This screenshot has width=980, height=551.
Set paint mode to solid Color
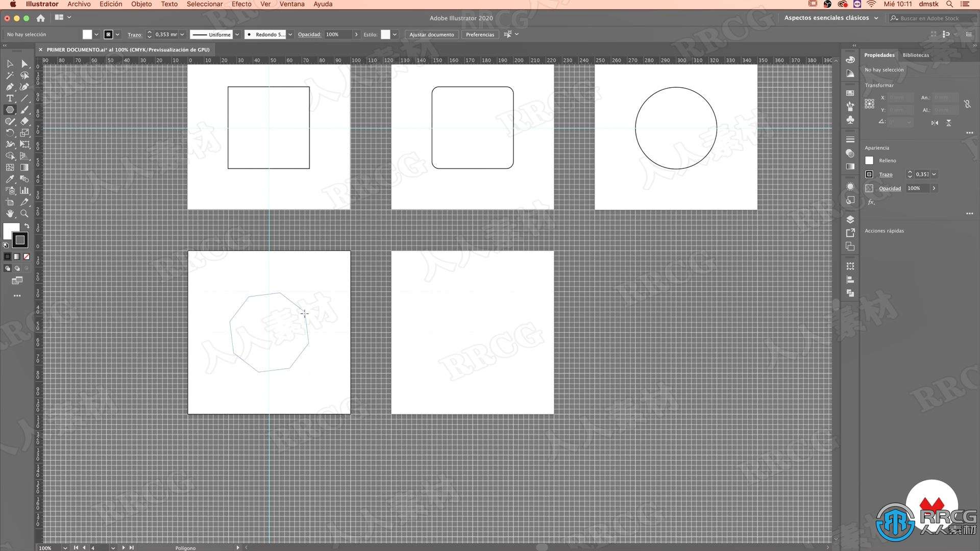coord(7,257)
